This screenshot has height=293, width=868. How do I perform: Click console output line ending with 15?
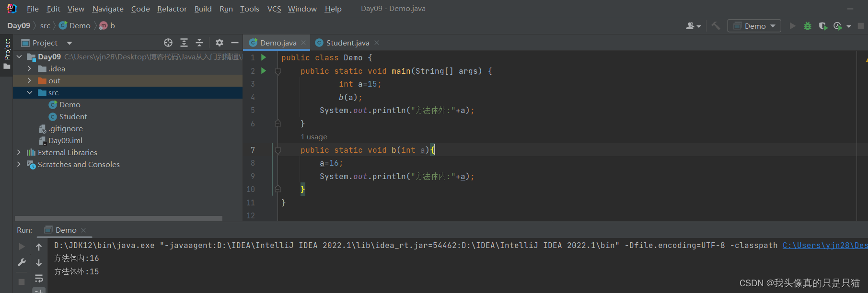(77, 271)
